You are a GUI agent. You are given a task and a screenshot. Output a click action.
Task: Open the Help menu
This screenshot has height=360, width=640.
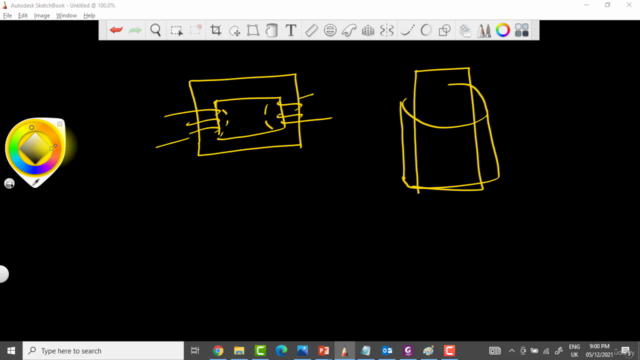coord(89,16)
